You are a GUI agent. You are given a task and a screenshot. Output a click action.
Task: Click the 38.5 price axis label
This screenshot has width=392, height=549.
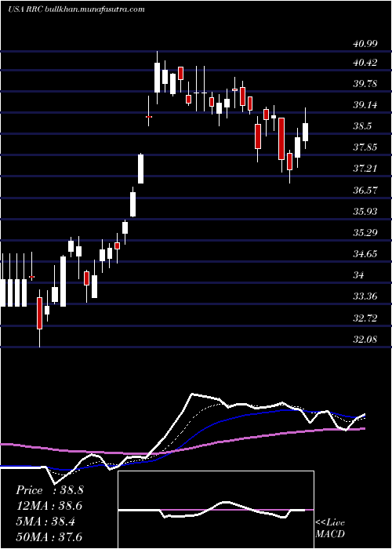(362, 126)
